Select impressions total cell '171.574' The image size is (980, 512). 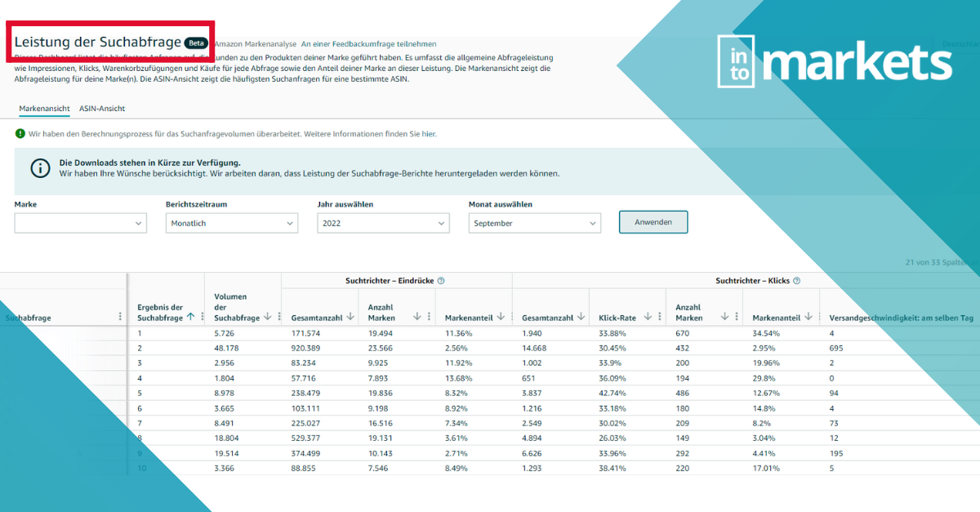click(x=305, y=333)
